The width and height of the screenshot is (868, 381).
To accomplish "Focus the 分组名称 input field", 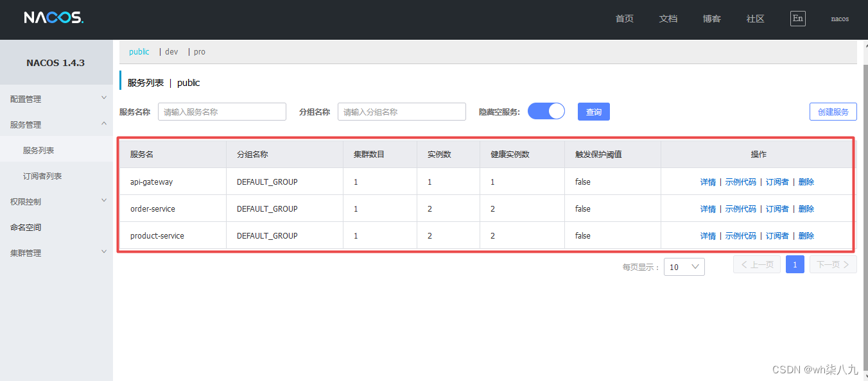I will pyautogui.click(x=402, y=112).
